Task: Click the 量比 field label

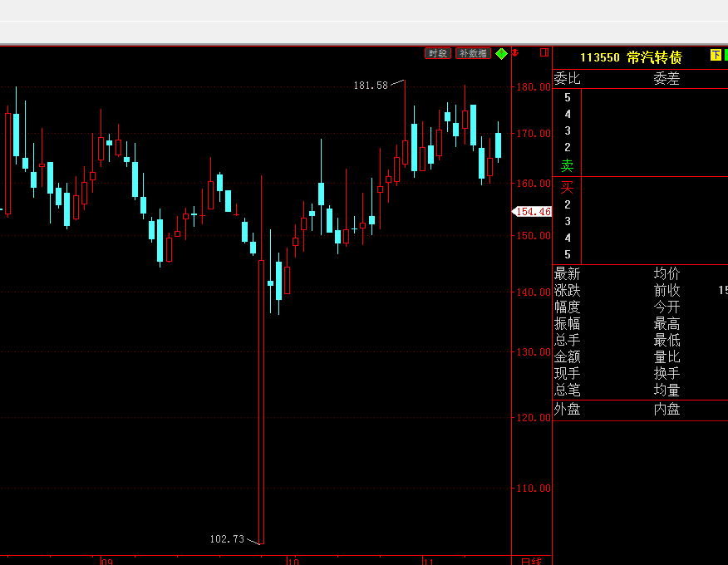Action: pos(667,356)
